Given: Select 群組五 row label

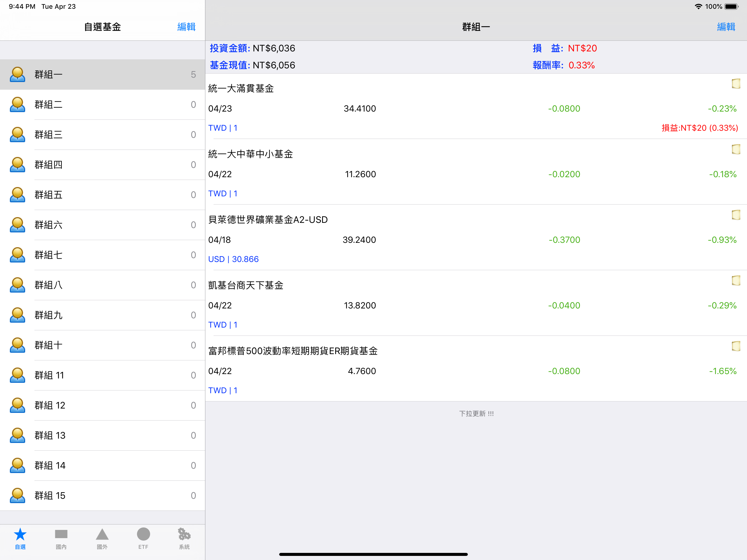Looking at the screenshot, I should (x=48, y=194).
